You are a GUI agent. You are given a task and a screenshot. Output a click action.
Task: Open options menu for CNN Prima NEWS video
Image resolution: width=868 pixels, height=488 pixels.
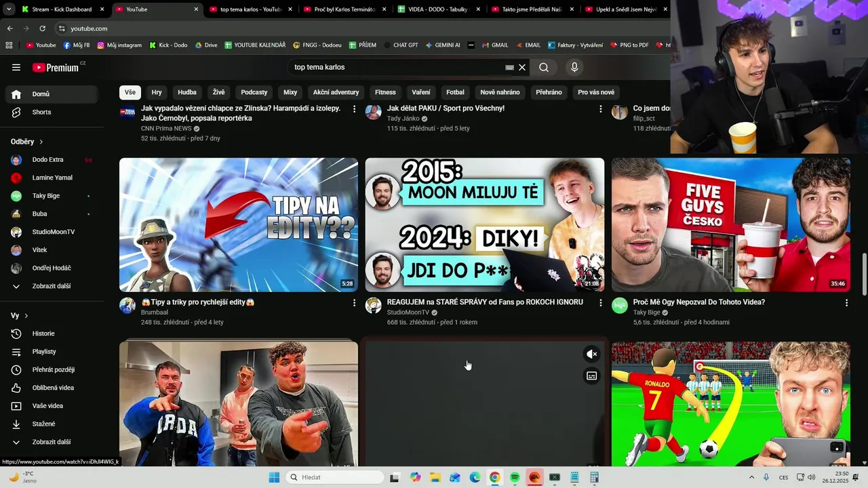354,109
